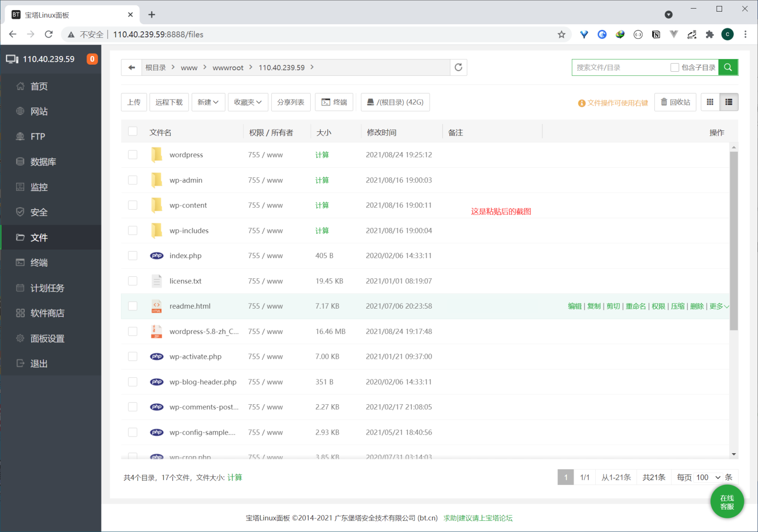Open the Chrome profile avatar
Viewport: 758px width, 532px height.
click(x=728, y=34)
